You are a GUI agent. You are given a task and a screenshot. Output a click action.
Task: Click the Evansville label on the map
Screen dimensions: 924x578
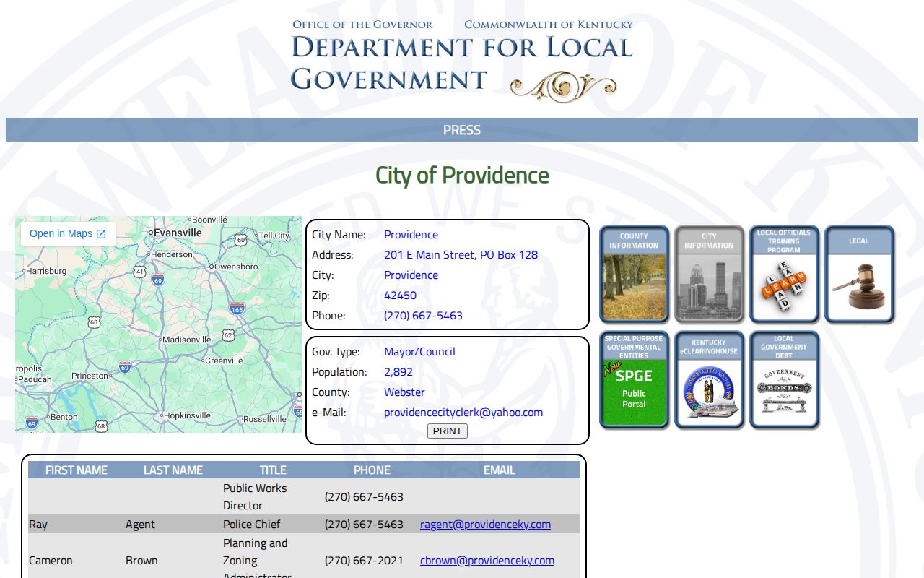point(178,233)
